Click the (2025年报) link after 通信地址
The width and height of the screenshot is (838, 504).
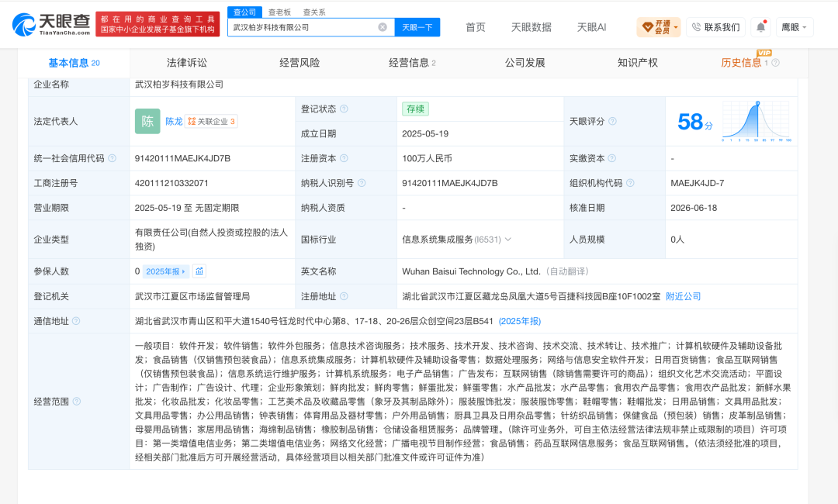(x=519, y=321)
